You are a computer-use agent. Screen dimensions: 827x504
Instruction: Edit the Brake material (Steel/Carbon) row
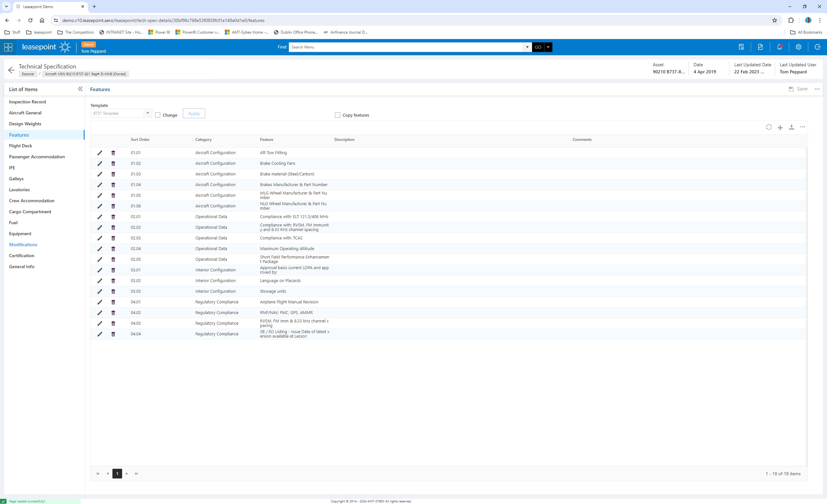pyautogui.click(x=100, y=174)
